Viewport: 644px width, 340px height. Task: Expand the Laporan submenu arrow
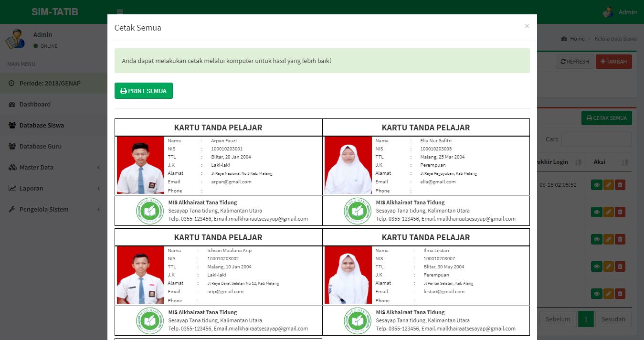point(99,188)
